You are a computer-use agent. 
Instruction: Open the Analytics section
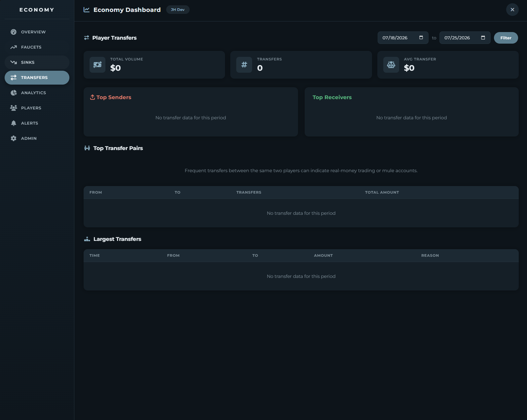(x=37, y=93)
